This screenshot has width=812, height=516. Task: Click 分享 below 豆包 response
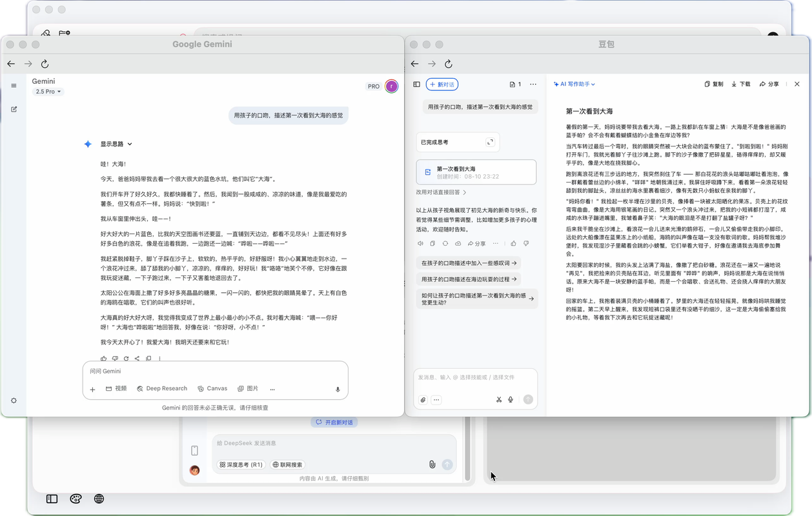pyautogui.click(x=476, y=244)
